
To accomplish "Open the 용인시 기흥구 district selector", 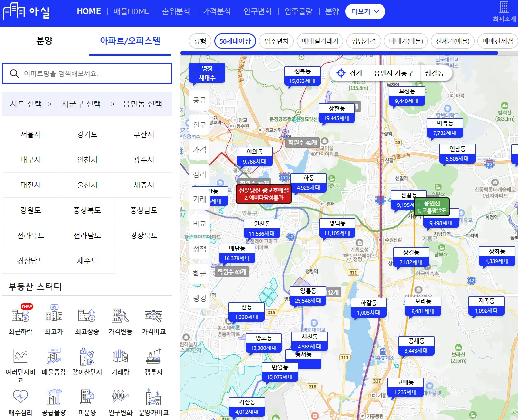I will click(x=393, y=73).
